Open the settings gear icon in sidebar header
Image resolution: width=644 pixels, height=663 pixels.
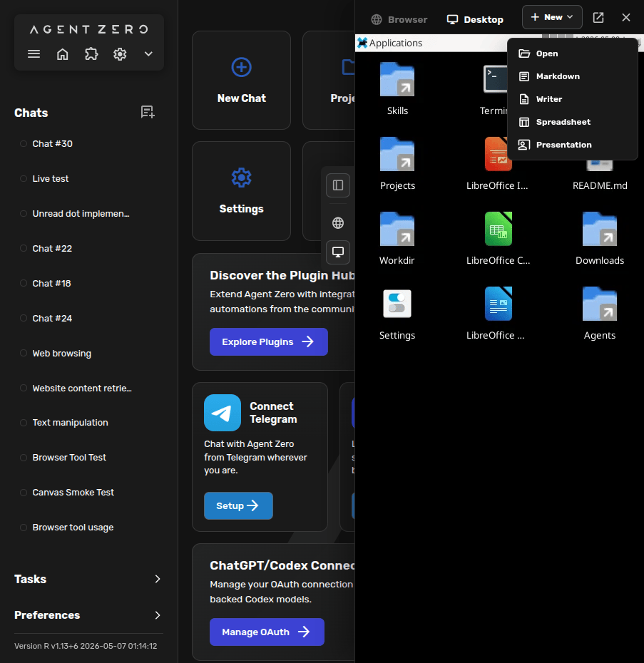tap(120, 54)
